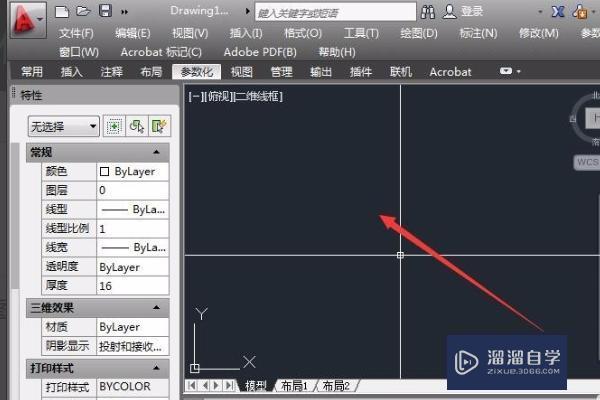Switch to the 管理 ribbon tab
This screenshot has width=600, height=400.
tap(281, 72)
